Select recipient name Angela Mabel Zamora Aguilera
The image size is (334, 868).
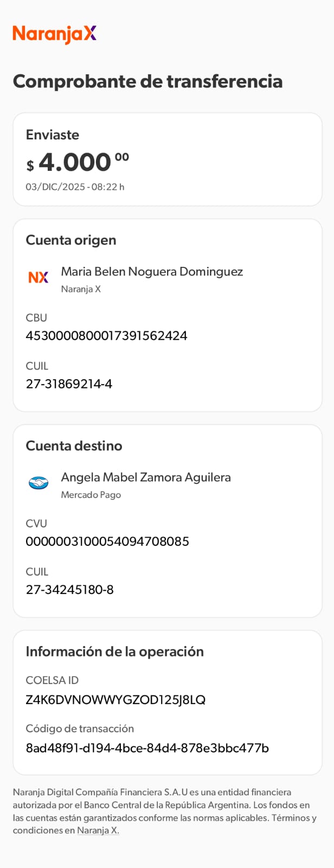click(x=146, y=477)
